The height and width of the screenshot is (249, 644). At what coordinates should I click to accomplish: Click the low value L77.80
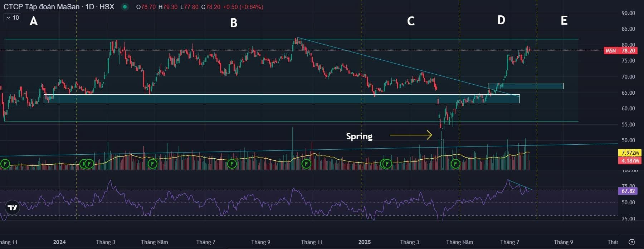(189, 7)
